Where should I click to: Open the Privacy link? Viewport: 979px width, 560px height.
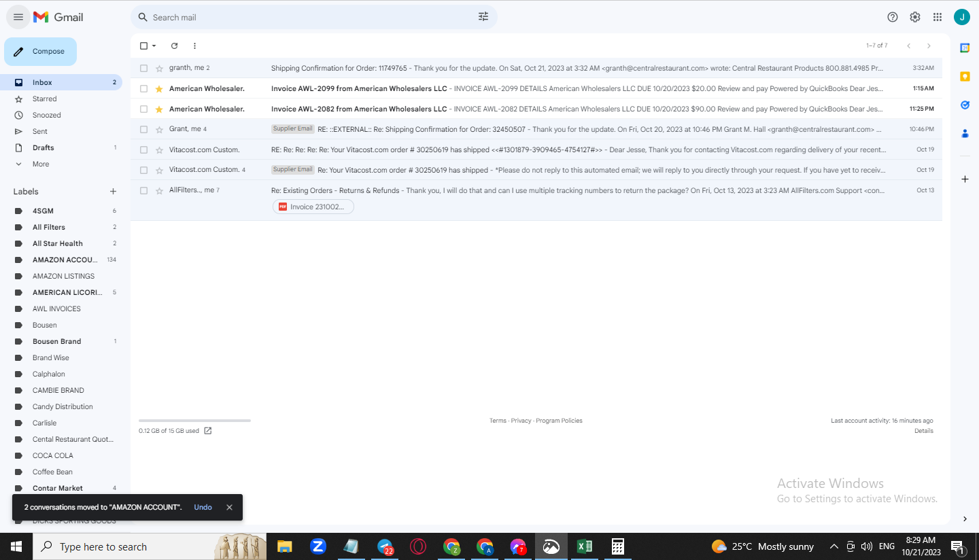pyautogui.click(x=521, y=421)
